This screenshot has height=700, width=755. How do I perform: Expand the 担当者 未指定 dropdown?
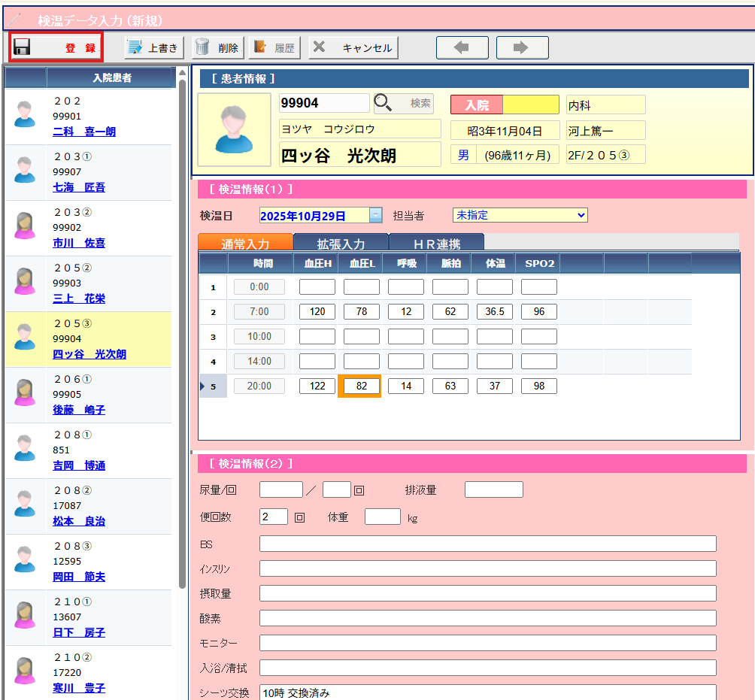[579, 216]
